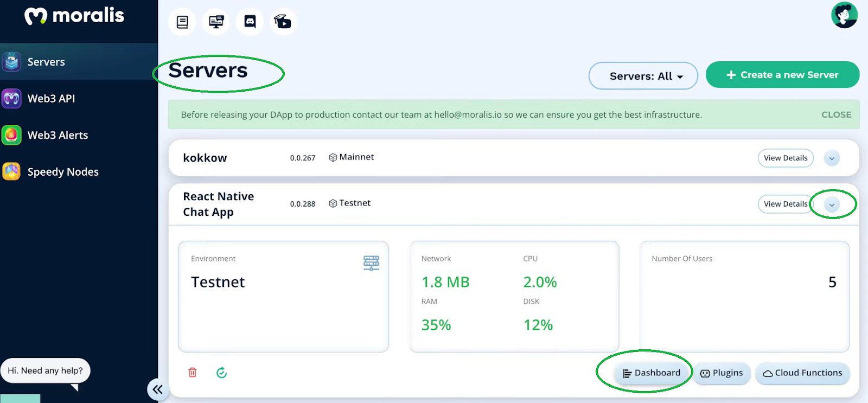View Details of kokkow server
The width and height of the screenshot is (868, 403).
pos(786,158)
